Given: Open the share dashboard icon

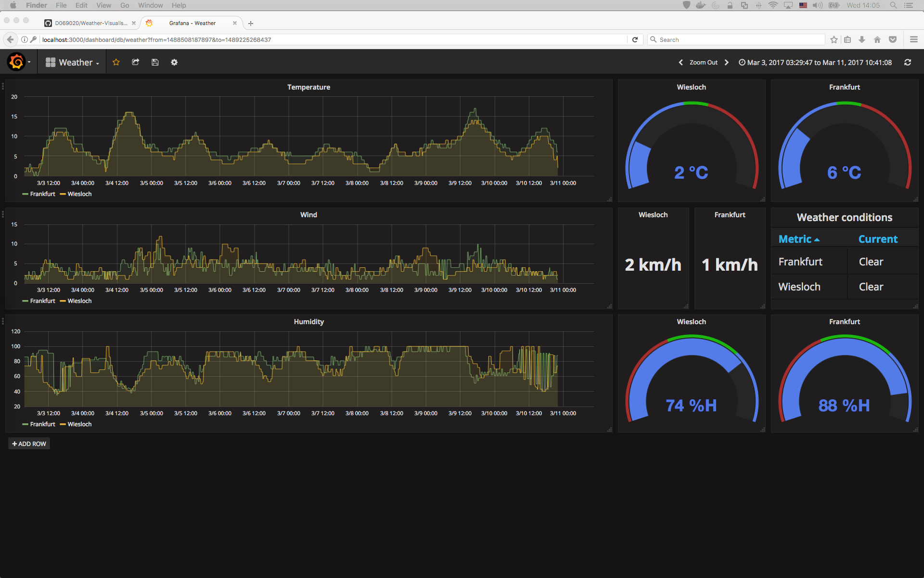Looking at the screenshot, I should 135,62.
